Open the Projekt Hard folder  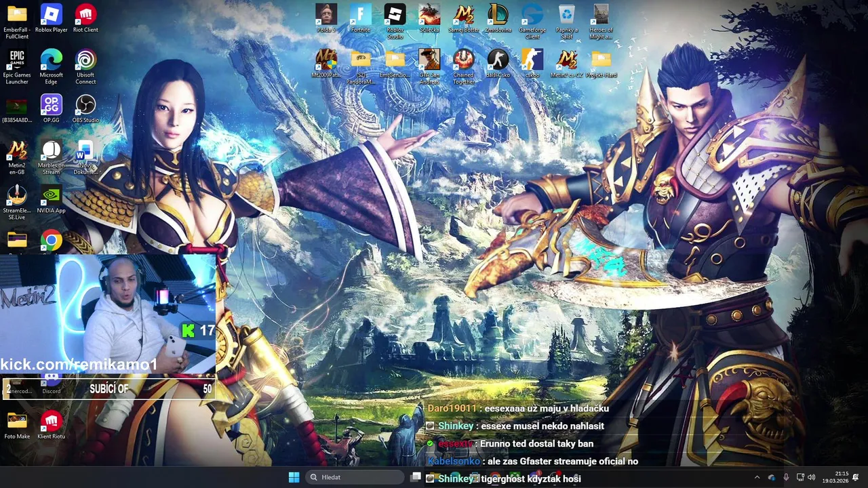pos(601,64)
